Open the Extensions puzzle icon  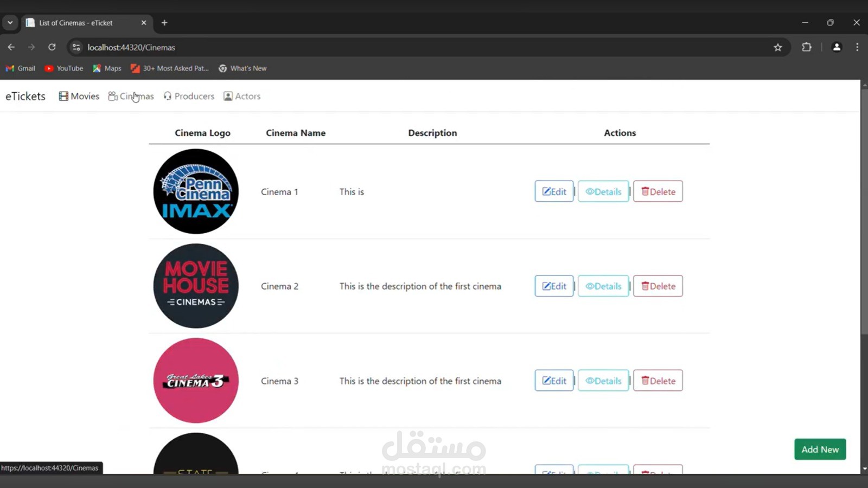807,47
